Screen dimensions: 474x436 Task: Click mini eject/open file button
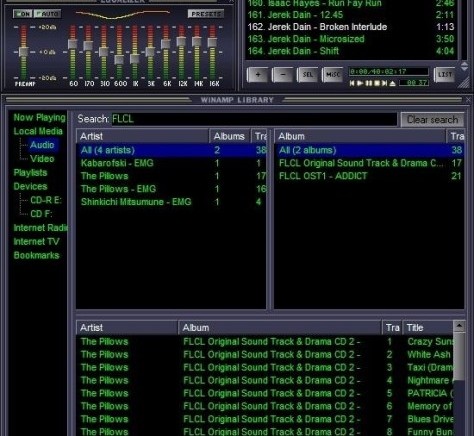[392, 83]
